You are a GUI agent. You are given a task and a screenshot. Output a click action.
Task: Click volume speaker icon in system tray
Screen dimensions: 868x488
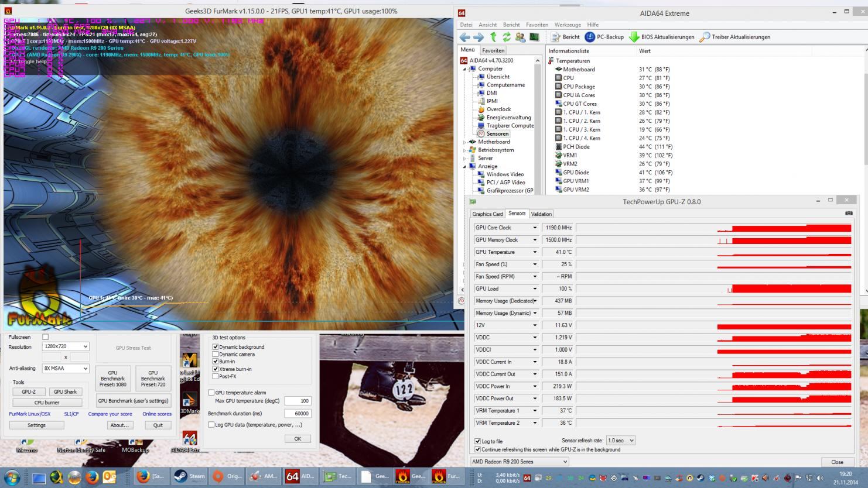820,478
